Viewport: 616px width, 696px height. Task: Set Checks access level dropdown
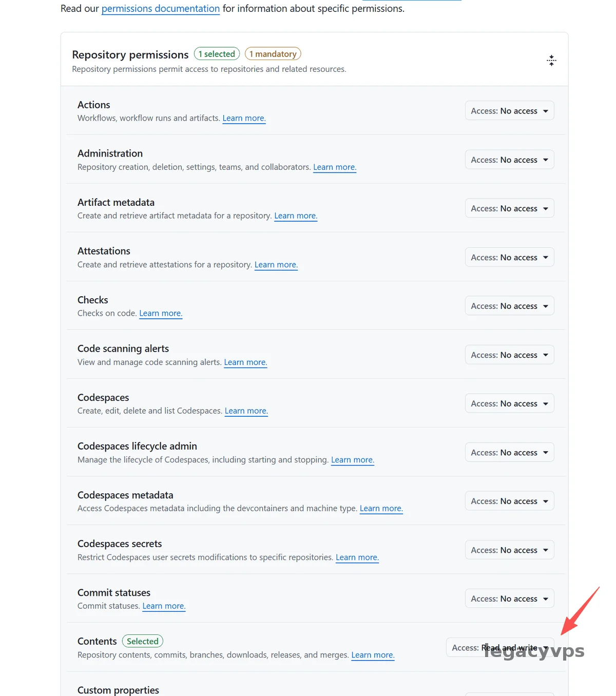(x=509, y=306)
